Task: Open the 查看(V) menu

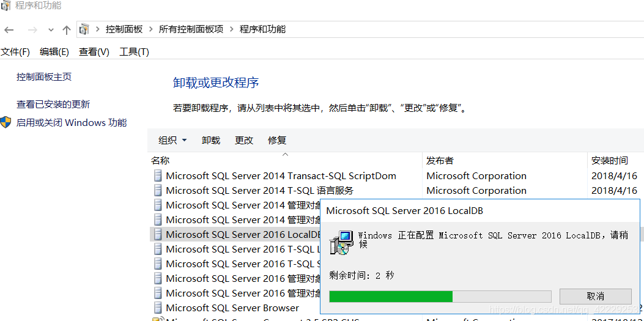Action: coord(94,52)
